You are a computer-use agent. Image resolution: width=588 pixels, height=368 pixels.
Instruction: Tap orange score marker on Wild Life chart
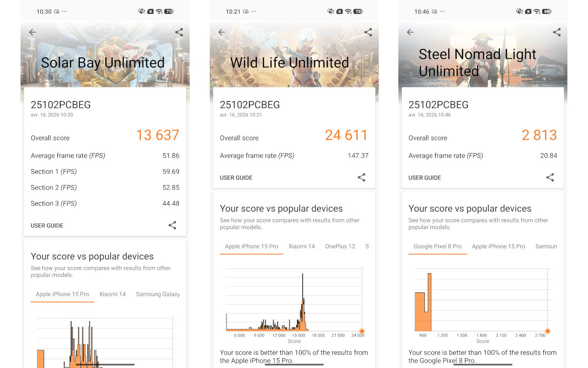tap(362, 331)
